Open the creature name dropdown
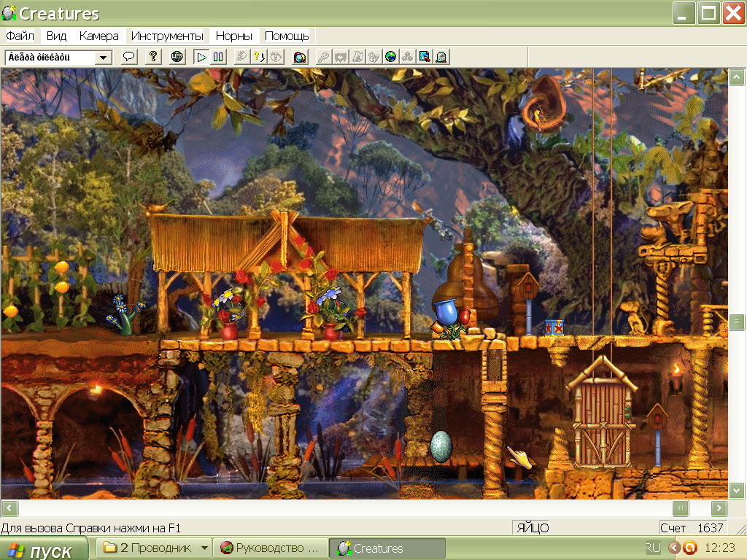The width and height of the screenshot is (747, 560). pos(103,58)
